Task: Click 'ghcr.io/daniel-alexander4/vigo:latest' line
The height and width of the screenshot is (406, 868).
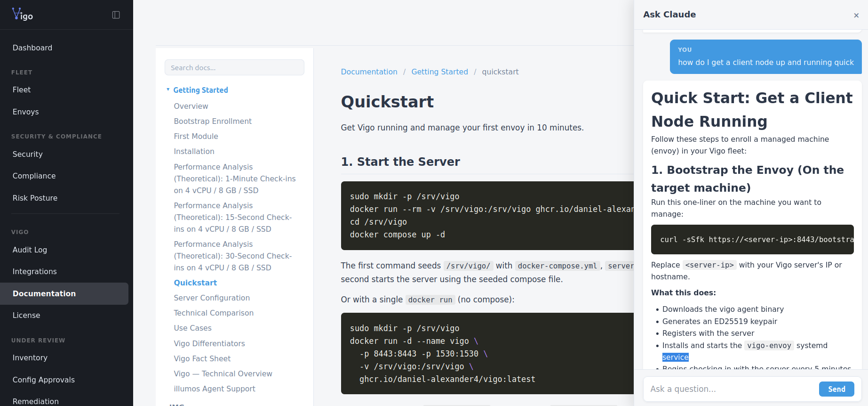Action: tap(447, 379)
